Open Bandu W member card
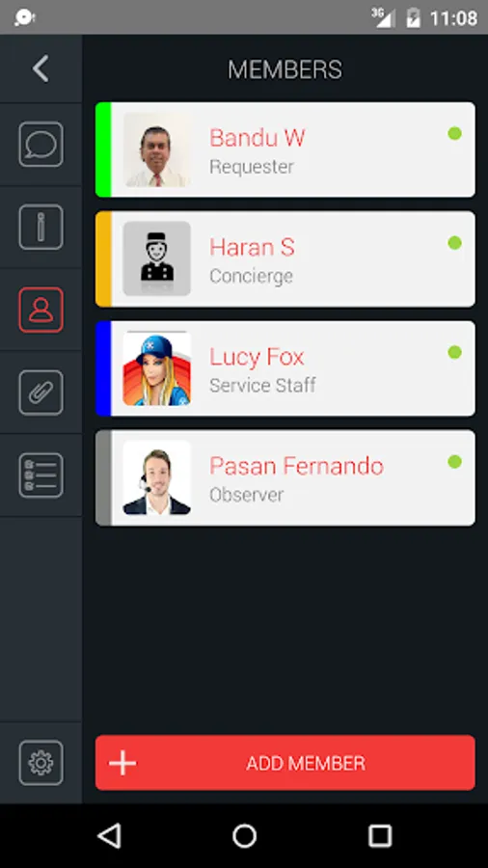Viewport: 488px width, 868px height. point(285,149)
